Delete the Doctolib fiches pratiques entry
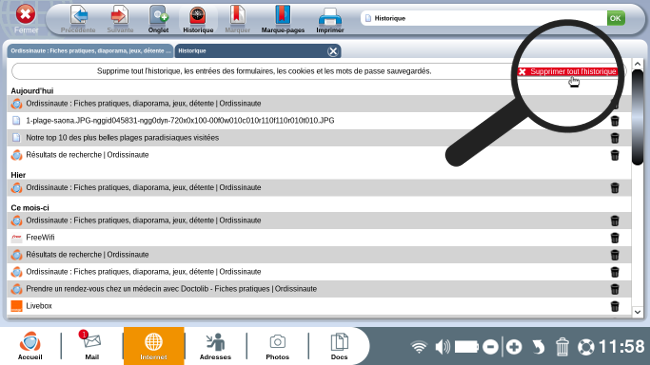 pos(615,289)
